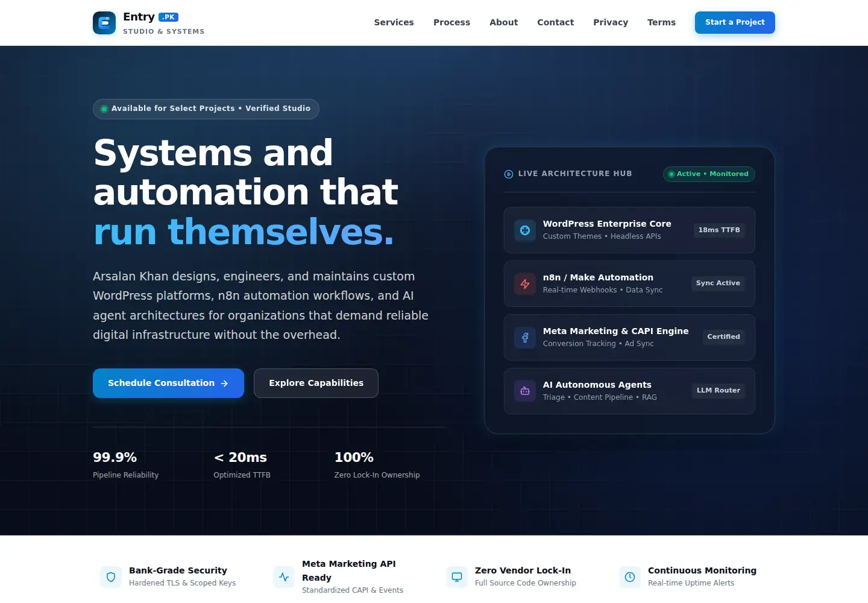Image resolution: width=868 pixels, height=603 pixels.
Task: Click the Explore Capabilities button
Action: 316,383
